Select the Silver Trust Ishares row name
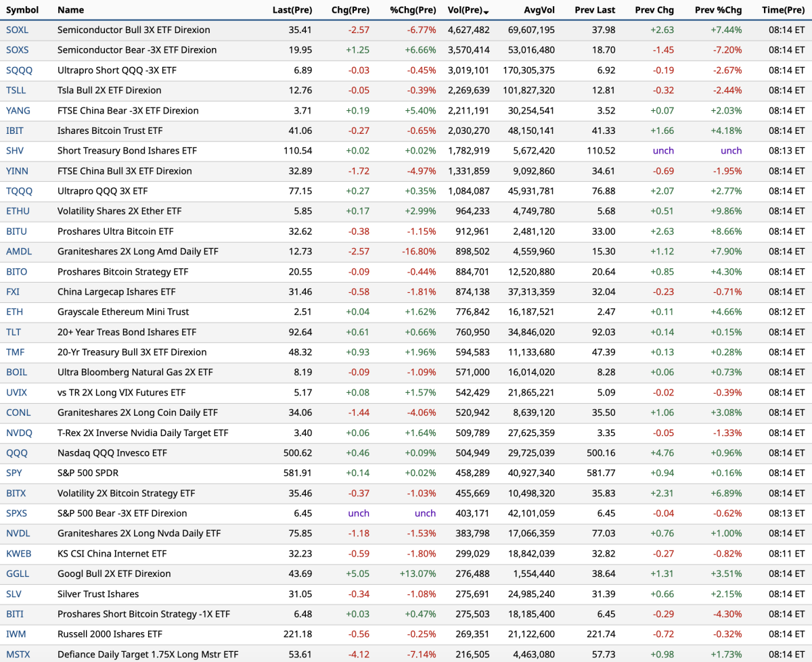 click(x=98, y=594)
